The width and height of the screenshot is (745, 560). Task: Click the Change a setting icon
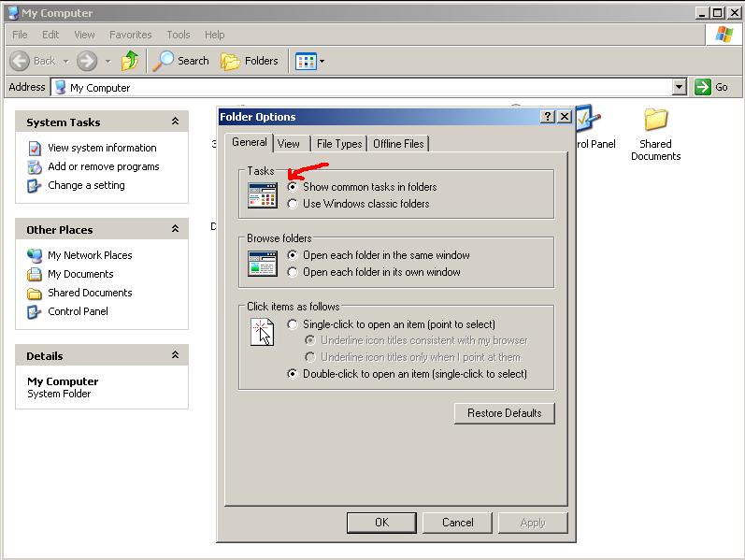point(35,185)
